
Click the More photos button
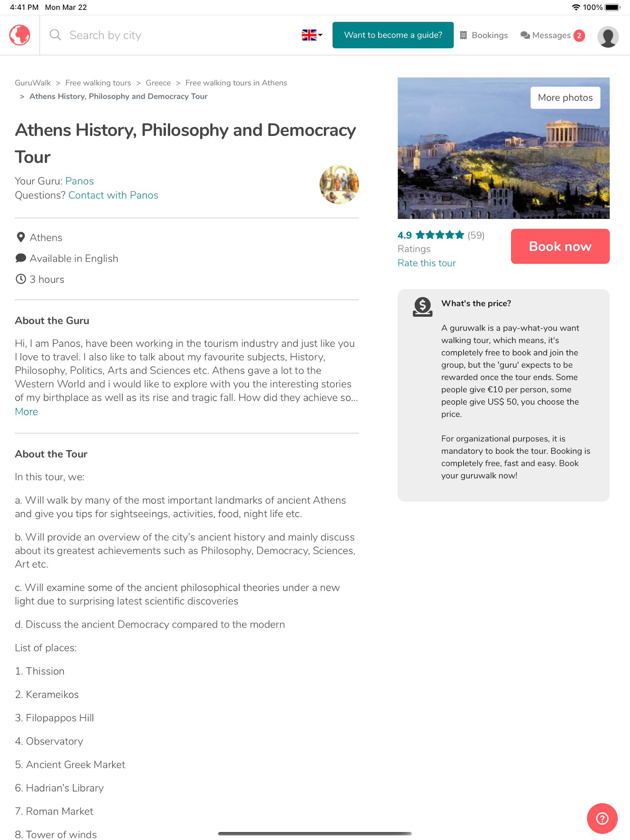coord(565,97)
